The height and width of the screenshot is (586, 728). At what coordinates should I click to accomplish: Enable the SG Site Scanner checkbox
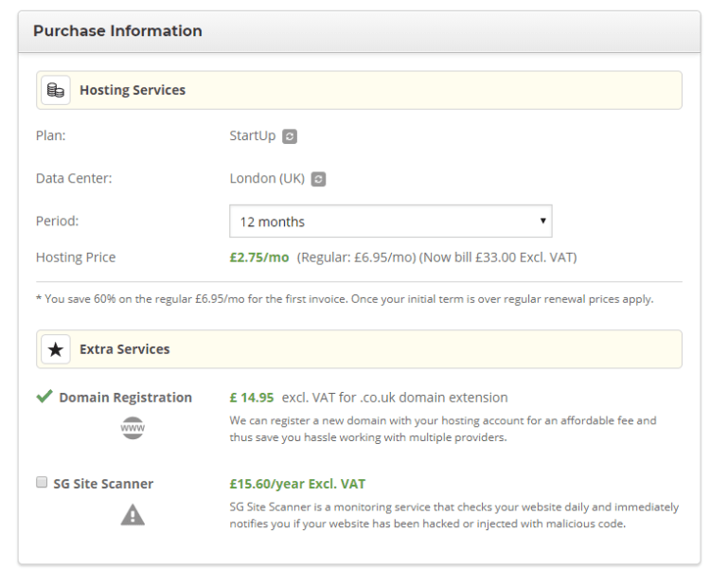click(x=42, y=483)
